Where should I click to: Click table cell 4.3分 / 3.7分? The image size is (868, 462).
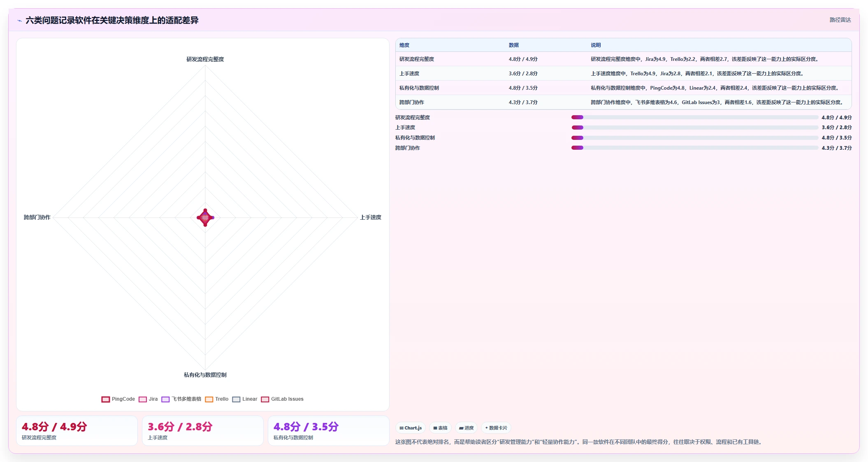pyautogui.click(x=523, y=102)
